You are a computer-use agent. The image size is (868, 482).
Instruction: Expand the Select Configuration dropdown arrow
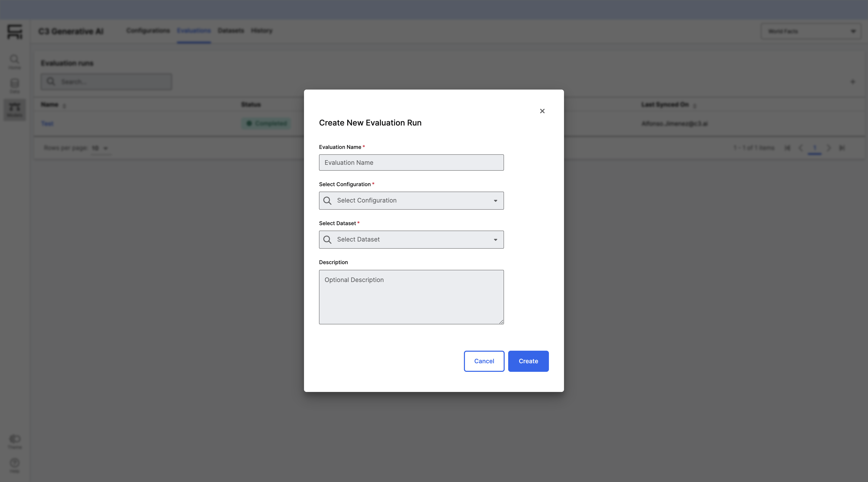495,201
